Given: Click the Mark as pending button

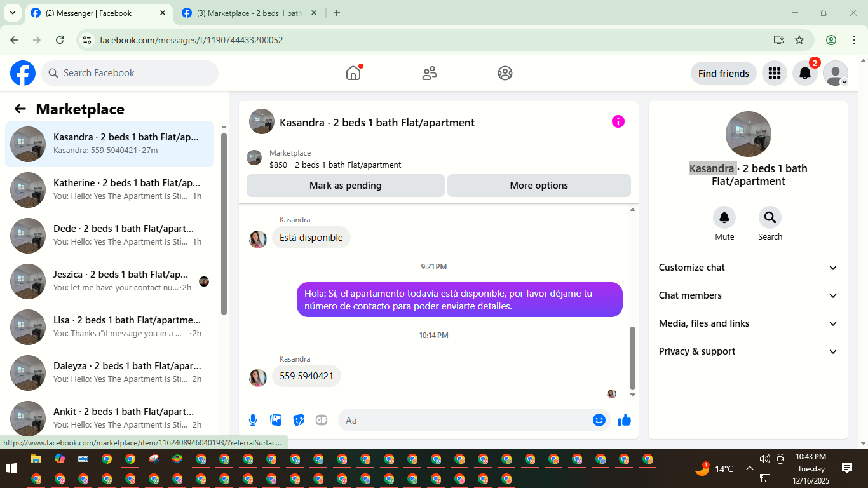Looking at the screenshot, I should pyautogui.click(x=346, y=186).
